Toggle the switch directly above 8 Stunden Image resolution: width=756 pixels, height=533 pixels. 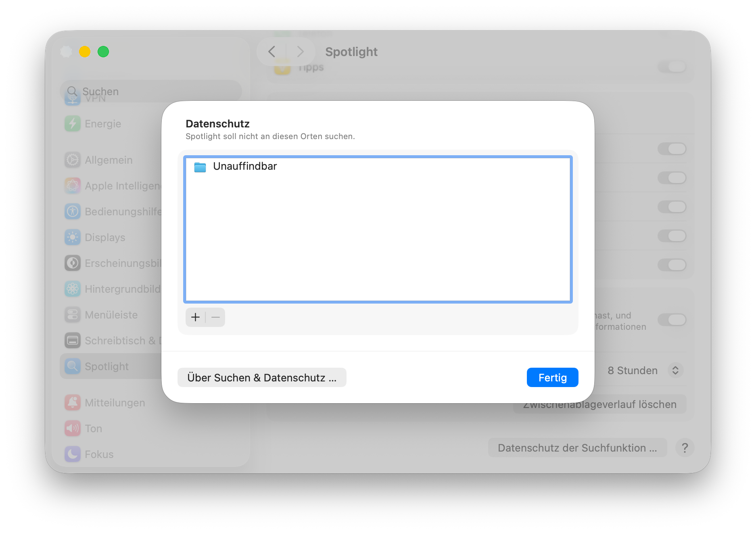(x=672, y=320)
